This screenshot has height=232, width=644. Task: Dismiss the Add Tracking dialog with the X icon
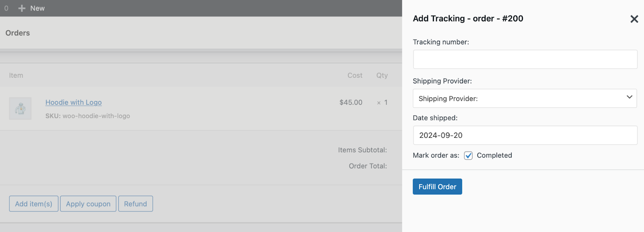(x=634, y=19)
